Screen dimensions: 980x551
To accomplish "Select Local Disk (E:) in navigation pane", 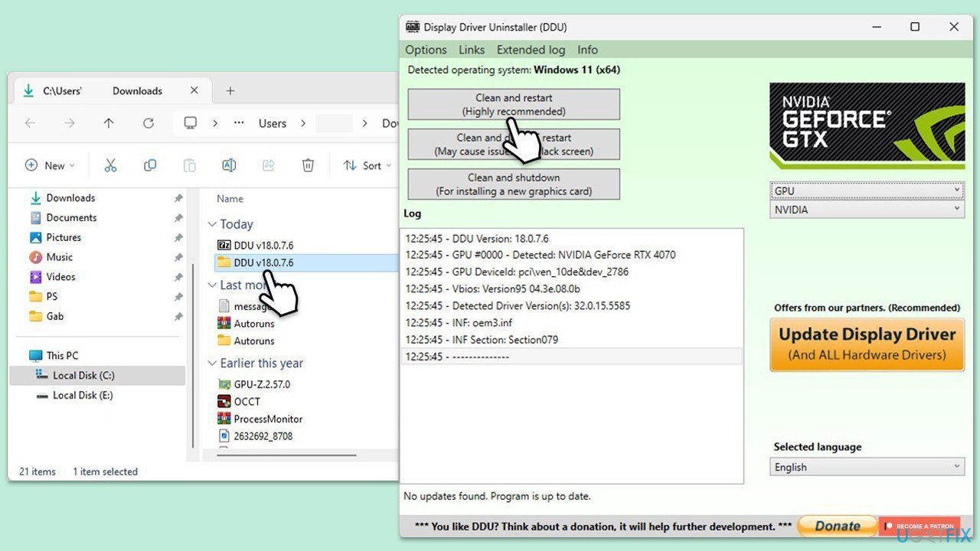I will point(83,395).
